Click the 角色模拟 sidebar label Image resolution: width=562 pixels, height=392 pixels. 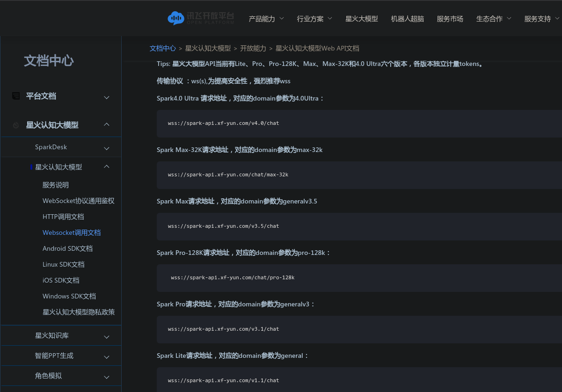point(48,376)
